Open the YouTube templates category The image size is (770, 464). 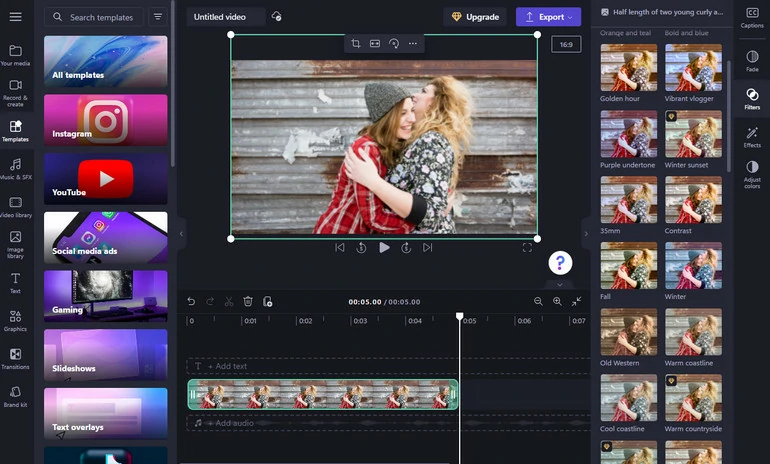(x=106, y=179)
